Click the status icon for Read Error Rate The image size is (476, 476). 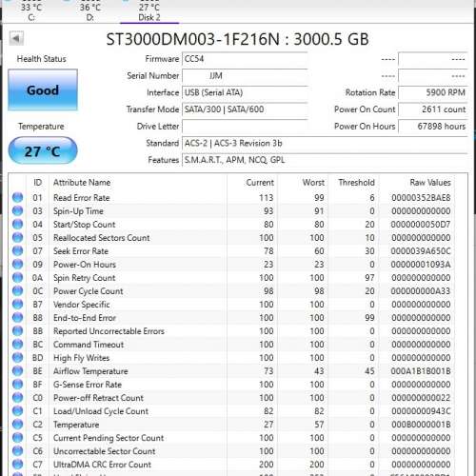18,197
